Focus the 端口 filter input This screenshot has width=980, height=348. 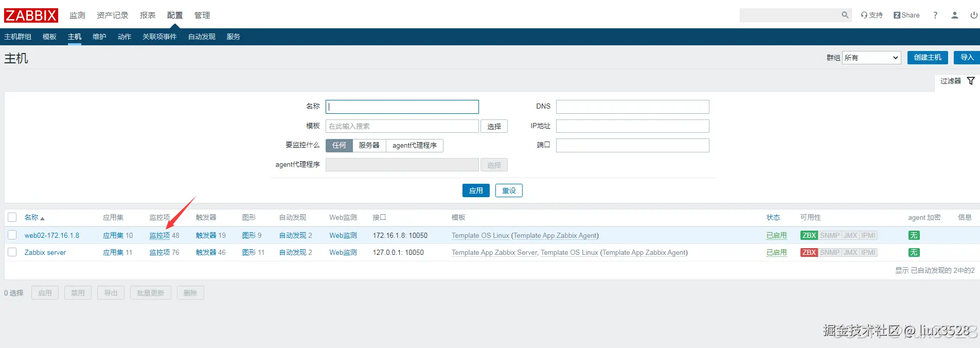633,146
